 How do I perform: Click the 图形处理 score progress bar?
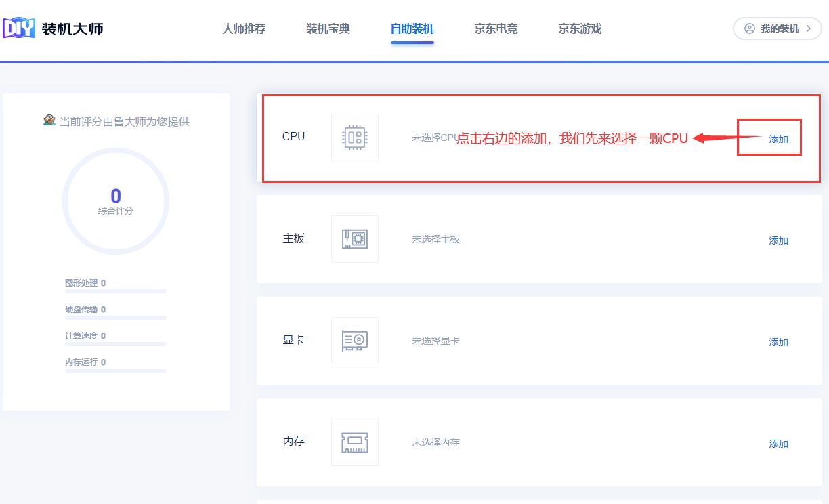pos(116,291)
